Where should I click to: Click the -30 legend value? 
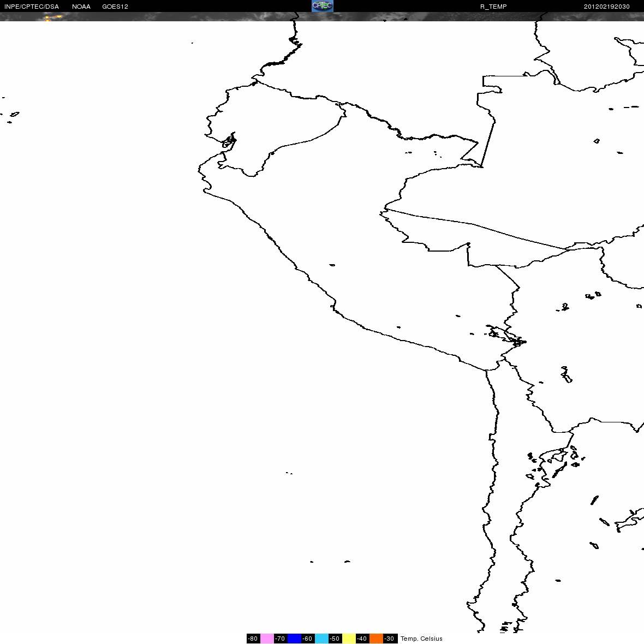(x=390, y=638)
